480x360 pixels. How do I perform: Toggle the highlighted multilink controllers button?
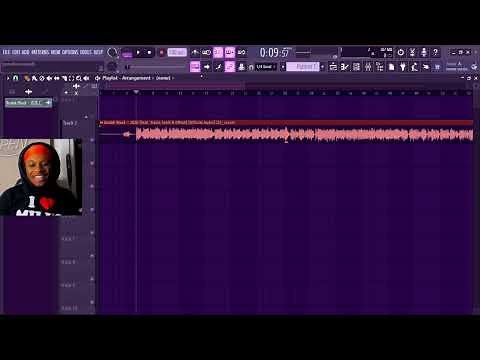coord(230,67)
